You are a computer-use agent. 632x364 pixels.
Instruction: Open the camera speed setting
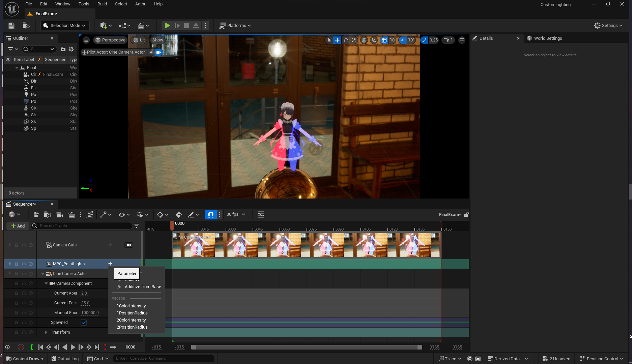448,40
